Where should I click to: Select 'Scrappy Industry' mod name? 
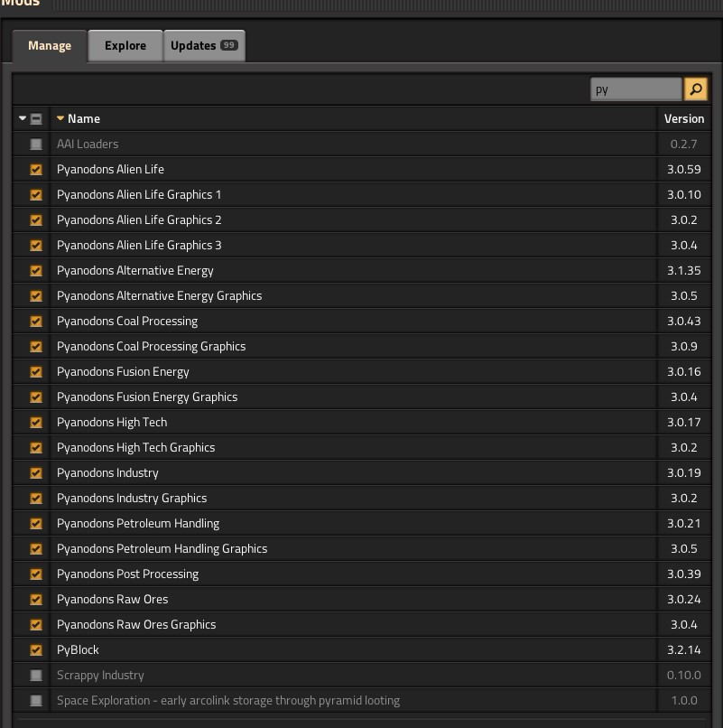click(x=100, y=676)
